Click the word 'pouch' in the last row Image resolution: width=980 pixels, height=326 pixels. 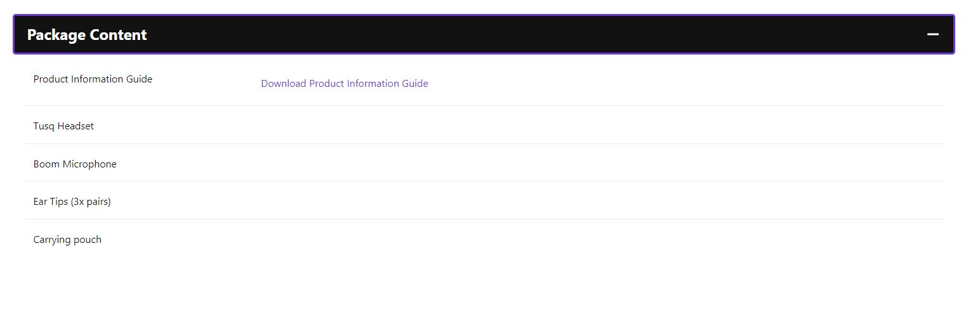click(x=88, y=240)
